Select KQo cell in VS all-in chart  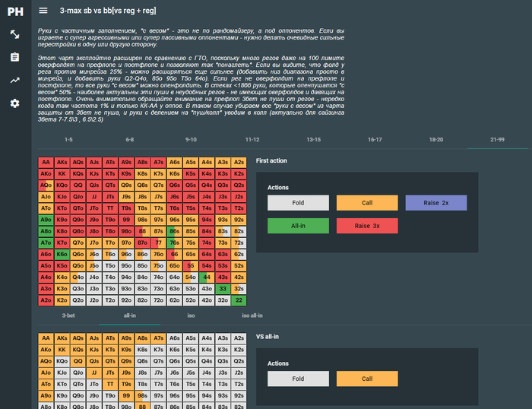pos(62,361)
